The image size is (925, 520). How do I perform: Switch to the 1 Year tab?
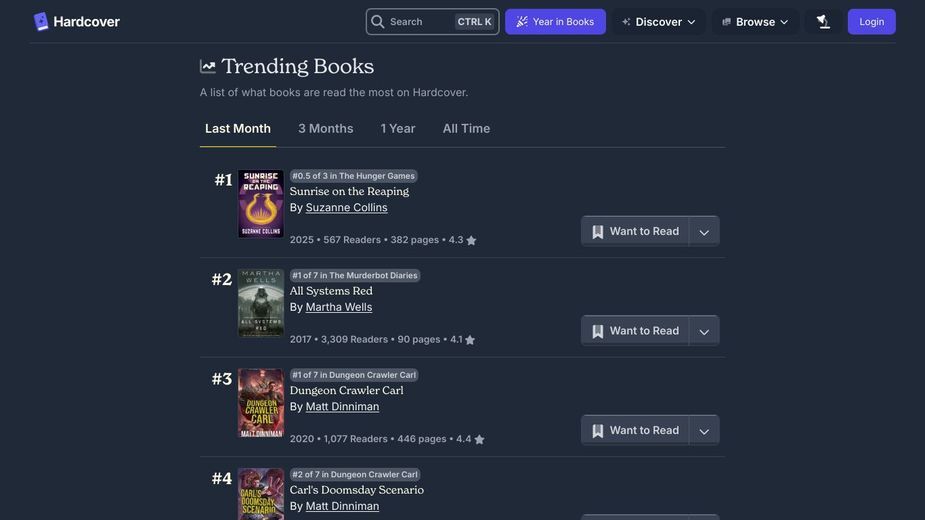398,129
